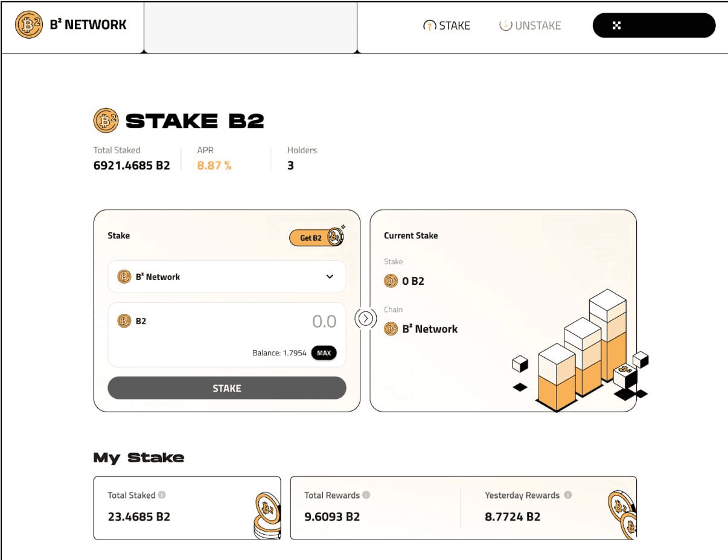The width and height of the screenshot is (728, 560).
Task: Switch to the UNSTAKE tab in the header
Action: [x=530, y=25]
